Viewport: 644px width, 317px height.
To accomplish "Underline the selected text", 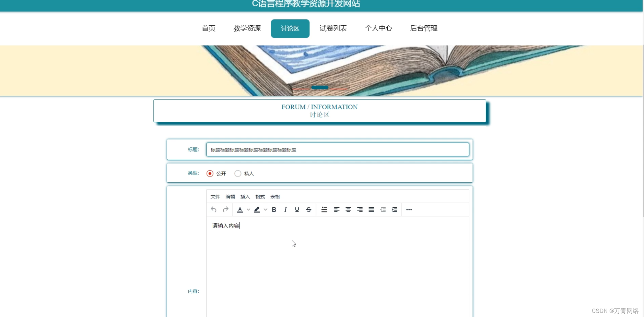I will tap(296, 209).
